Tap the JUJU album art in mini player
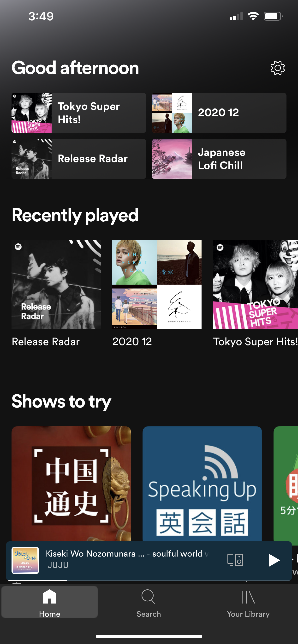The width and height of the screenshot is (298, 644). (25, 560)
